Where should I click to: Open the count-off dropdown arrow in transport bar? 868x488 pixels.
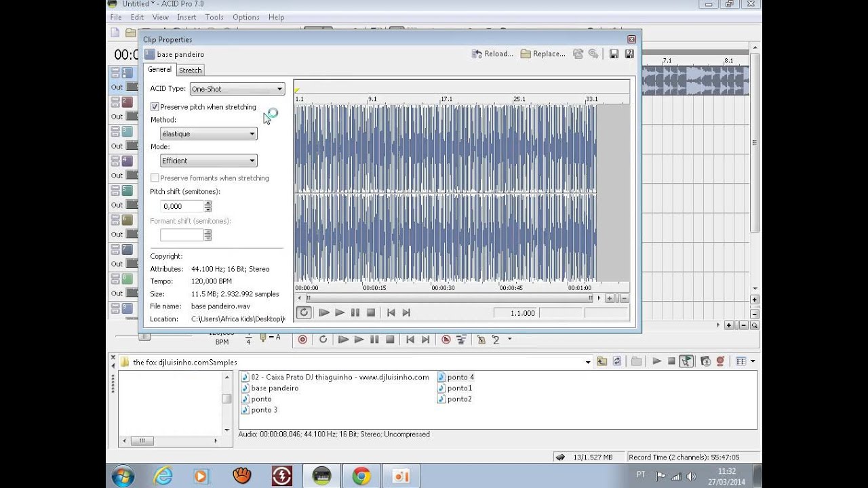pos(509,340)
